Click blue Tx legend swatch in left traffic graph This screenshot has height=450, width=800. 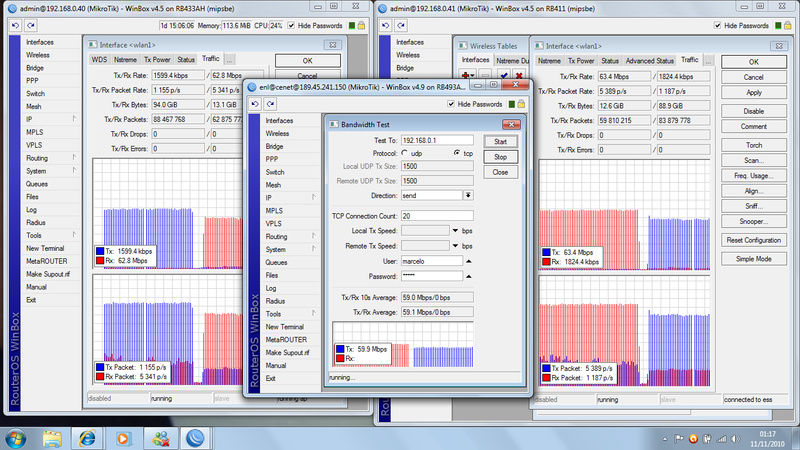click(100, 251)
